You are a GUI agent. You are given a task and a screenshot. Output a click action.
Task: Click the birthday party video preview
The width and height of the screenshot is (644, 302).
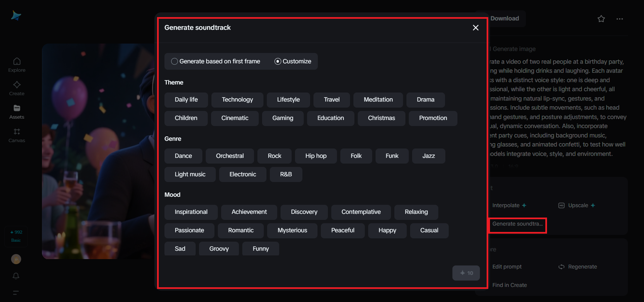[x=98, y=151]
